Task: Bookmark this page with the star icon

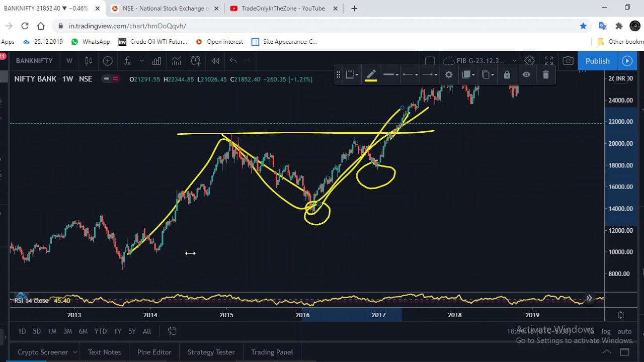Action: (x=583, y=26)
